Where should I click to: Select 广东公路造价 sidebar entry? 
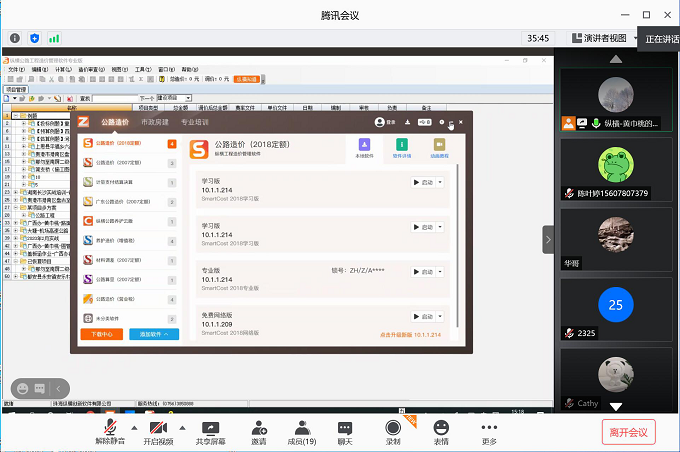point(130,202)
